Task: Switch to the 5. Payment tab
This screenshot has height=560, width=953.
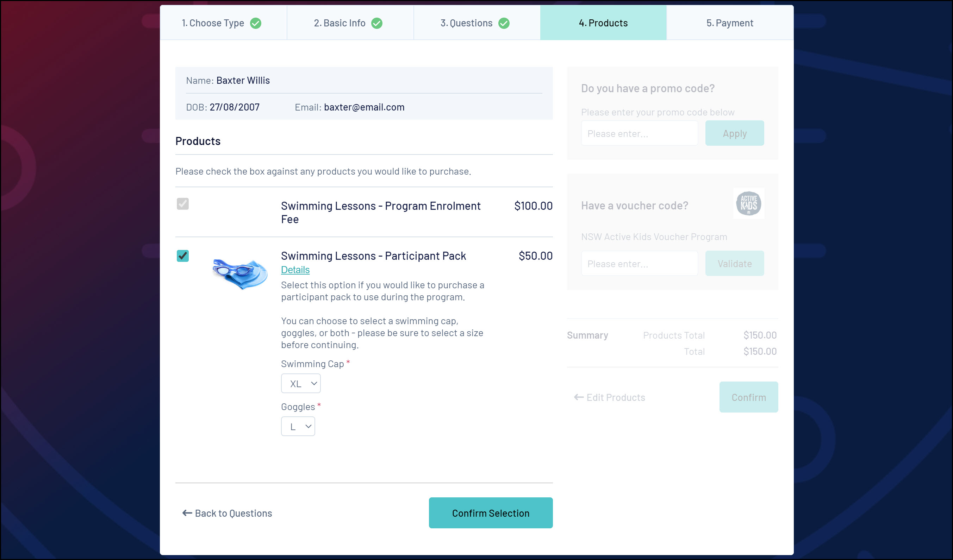Action: (729, 23)
